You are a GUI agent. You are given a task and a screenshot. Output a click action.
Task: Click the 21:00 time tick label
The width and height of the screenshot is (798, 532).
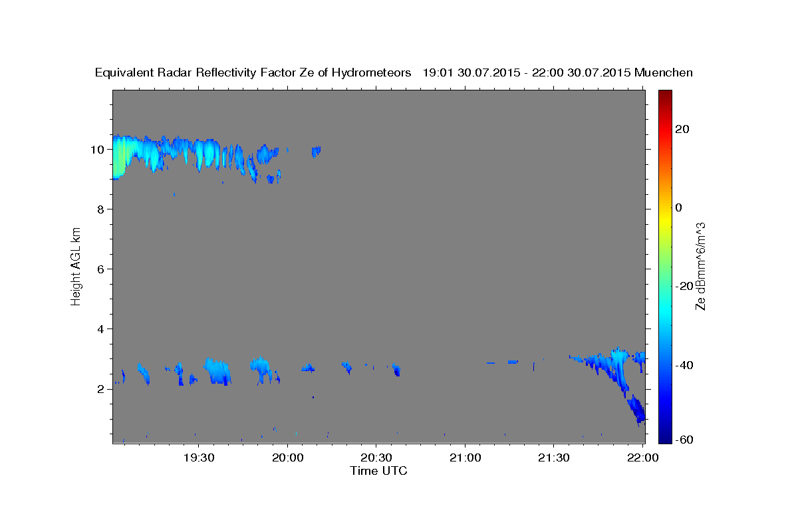pyautogui.click(x=465, y=458)
